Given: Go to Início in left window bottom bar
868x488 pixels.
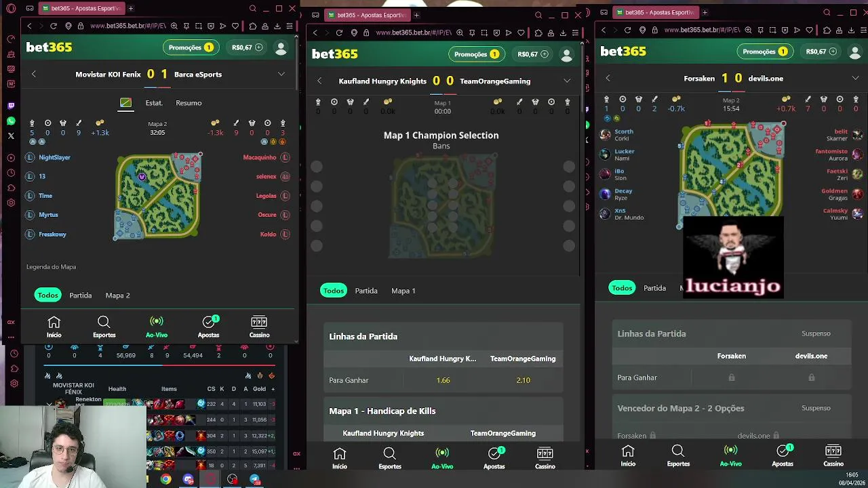Looking at the screenshot, I should coord(54,327).
